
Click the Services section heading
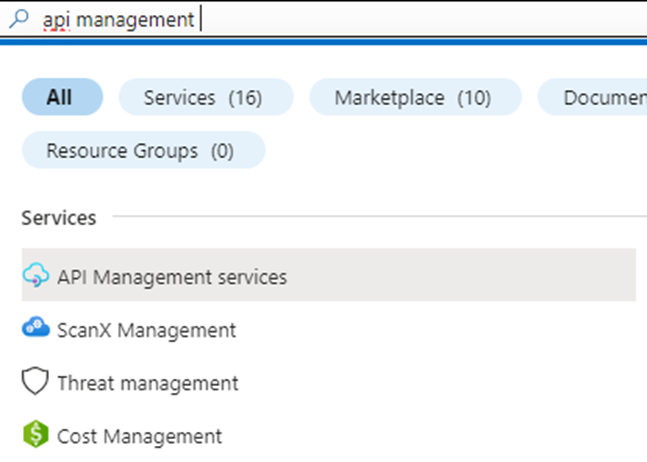click(x=59, y=217)
